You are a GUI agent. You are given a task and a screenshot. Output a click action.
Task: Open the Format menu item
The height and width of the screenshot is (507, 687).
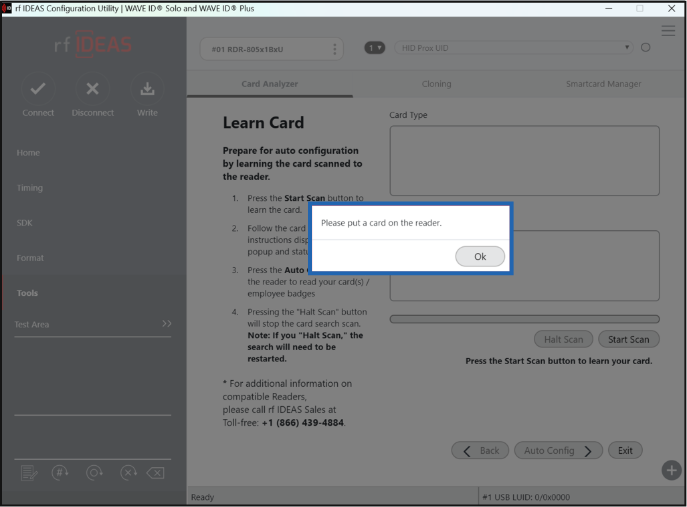click(x=30, y=258)
